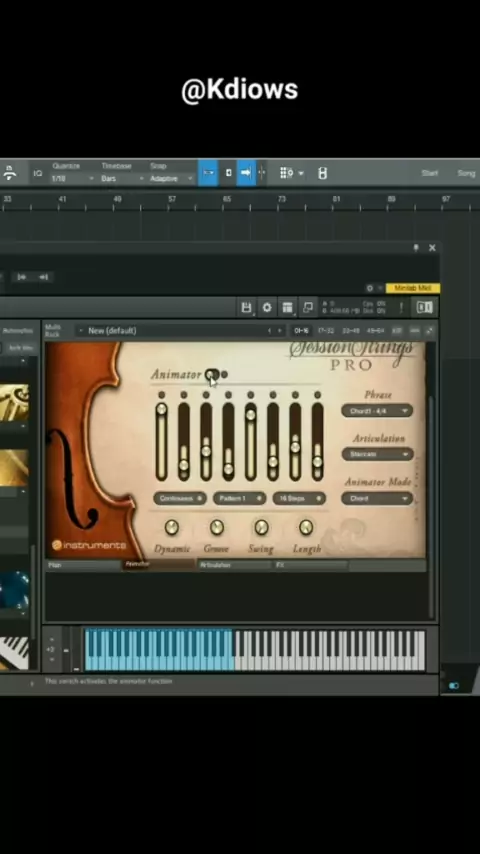Click the Kontakt minimized view icon
Screen dimensions: 480x854
click(x=308, y=307)
